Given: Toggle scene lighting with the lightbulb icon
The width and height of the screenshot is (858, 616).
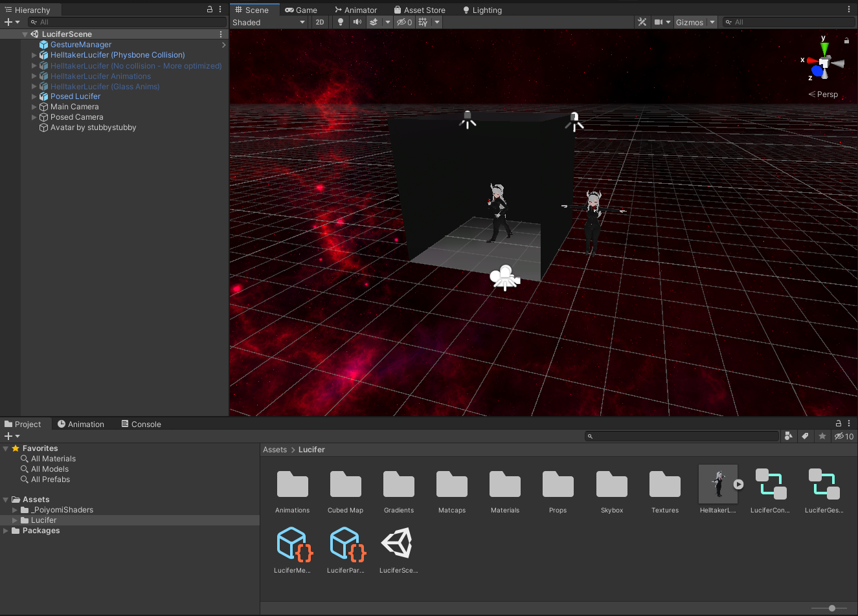Looking at the screenshot, I should click(x=341, y=22).
